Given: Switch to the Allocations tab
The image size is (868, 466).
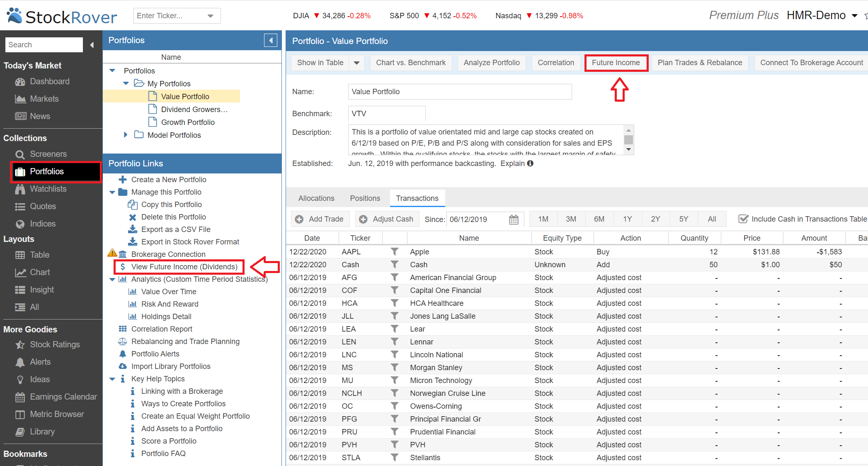Looking at the screenshot, I should coord(316,198).
